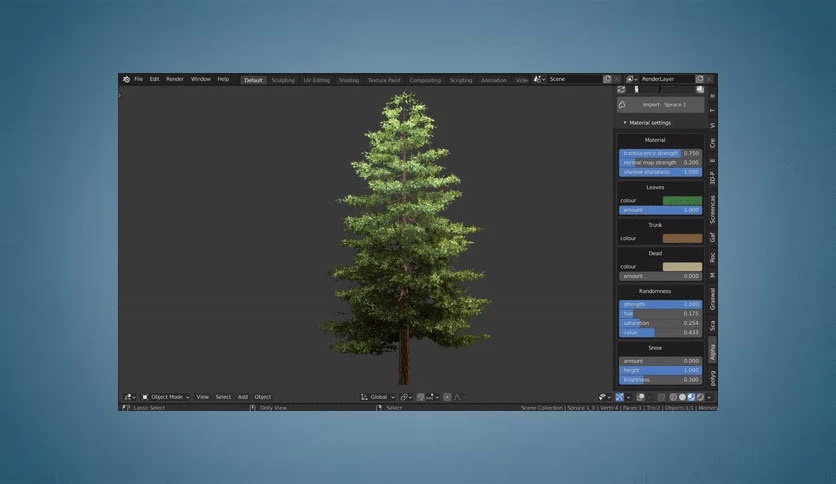Adjust the Randomness value slider
Viewport: 836px width, 484px height.
click(660, 333)
